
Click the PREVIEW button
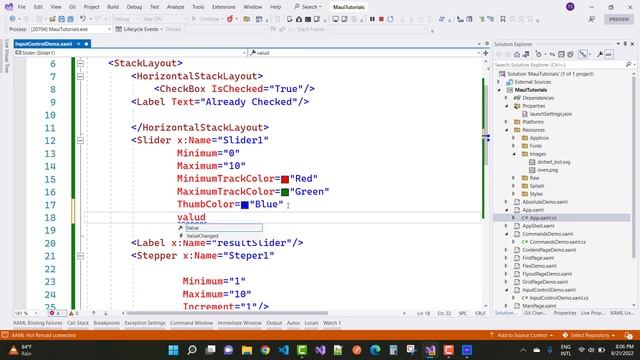tap(619, 19)
